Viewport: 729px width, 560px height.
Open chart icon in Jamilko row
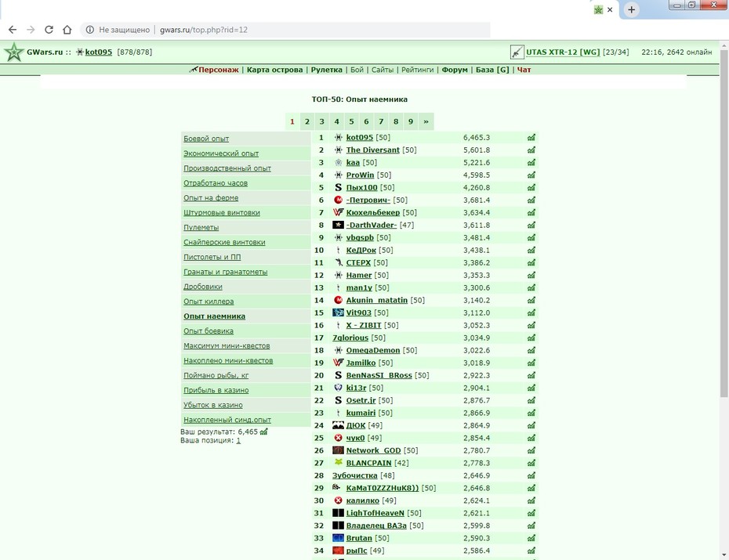531,363
